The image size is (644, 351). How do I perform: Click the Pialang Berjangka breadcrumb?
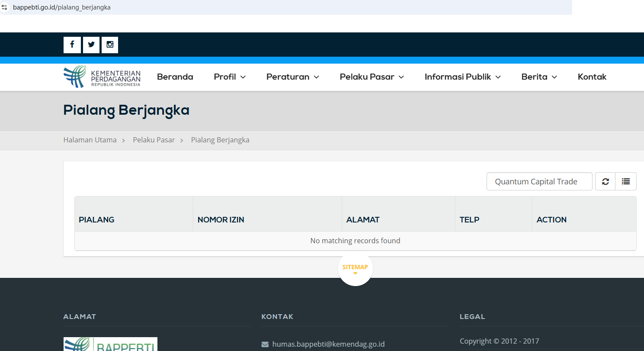point(220,140)
